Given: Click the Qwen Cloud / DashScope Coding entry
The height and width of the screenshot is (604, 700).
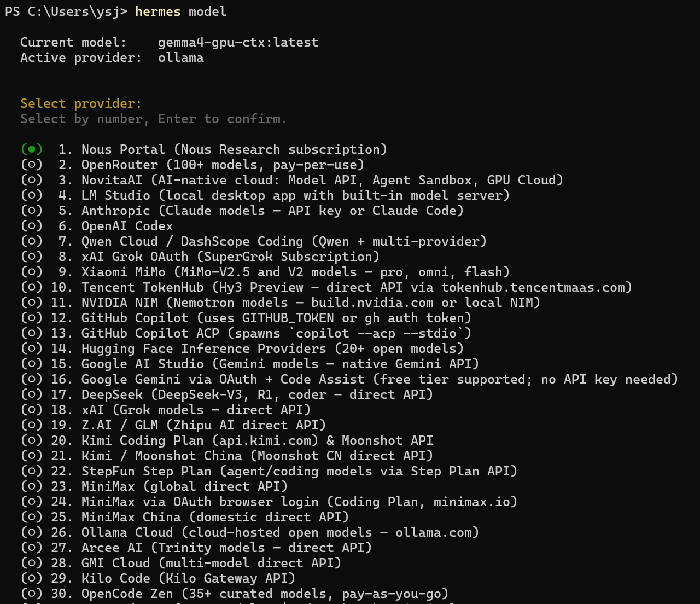Looking at the screenshot, I should tap(284, 241).
